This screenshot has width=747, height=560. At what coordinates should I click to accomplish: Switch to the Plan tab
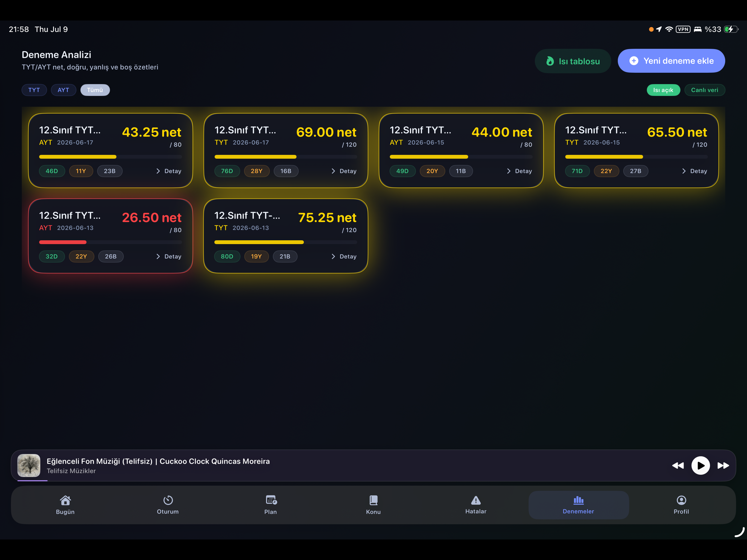(270, 505)
